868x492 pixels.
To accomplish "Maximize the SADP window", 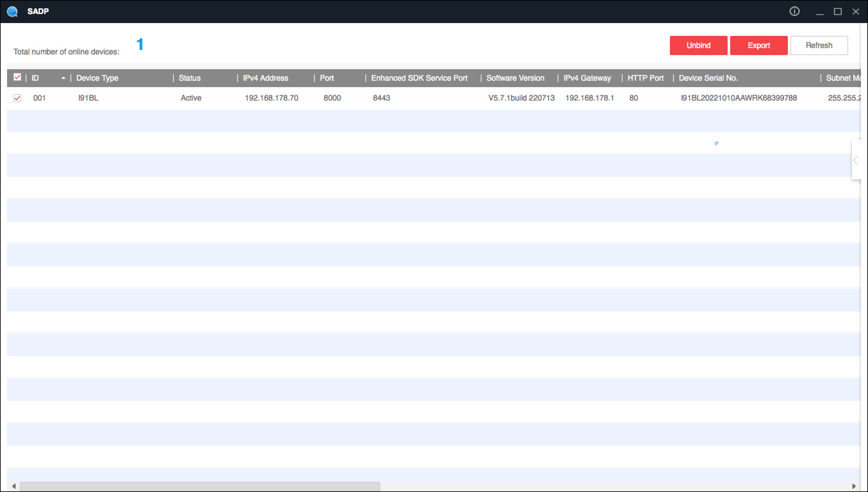I will (x=838, y=12).
